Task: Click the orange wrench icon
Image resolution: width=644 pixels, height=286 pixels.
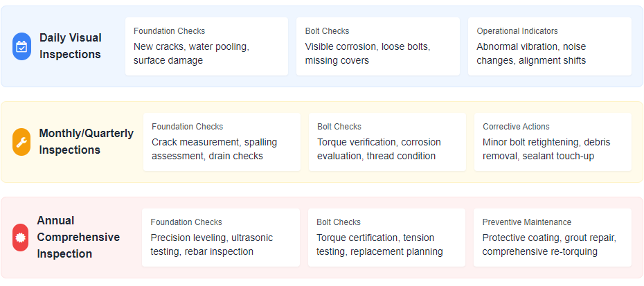Action: (x=21, y=142)
